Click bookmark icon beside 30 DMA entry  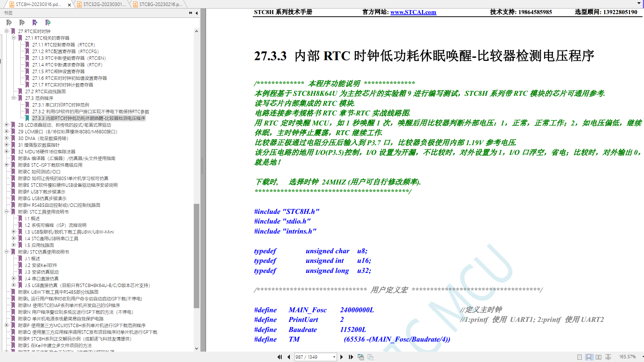click(x=13, y=138)
